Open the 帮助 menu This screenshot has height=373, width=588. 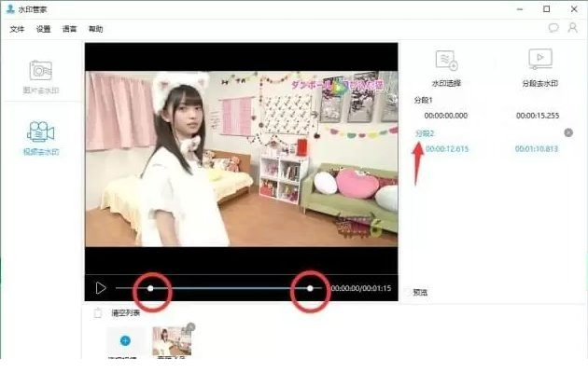click(x=96, y=29)
